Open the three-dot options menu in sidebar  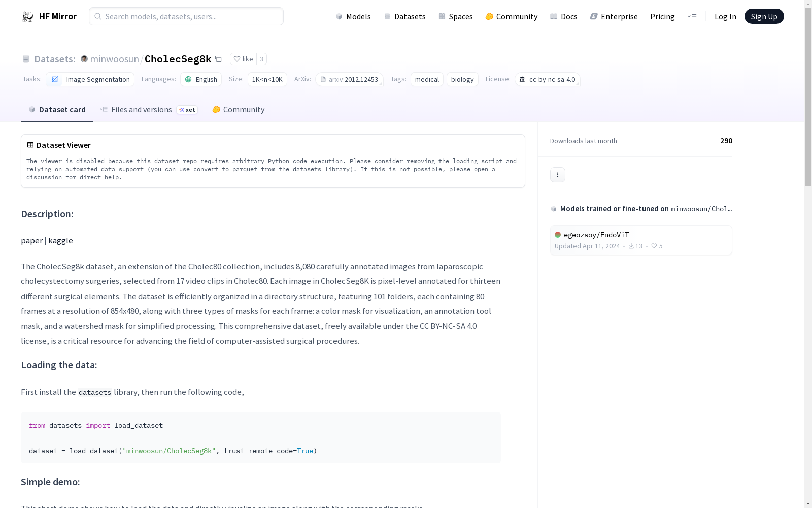click(558, 175)
